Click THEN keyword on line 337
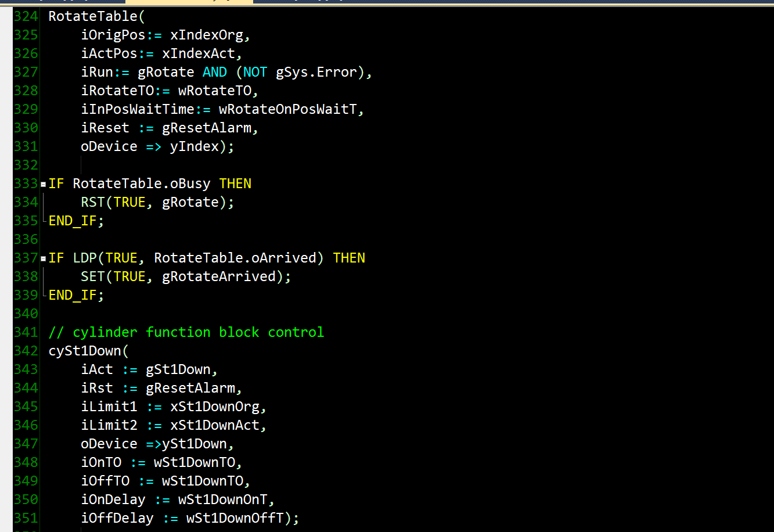The width and height of the screenshot is (774, 532). click(x=349, y=258)
